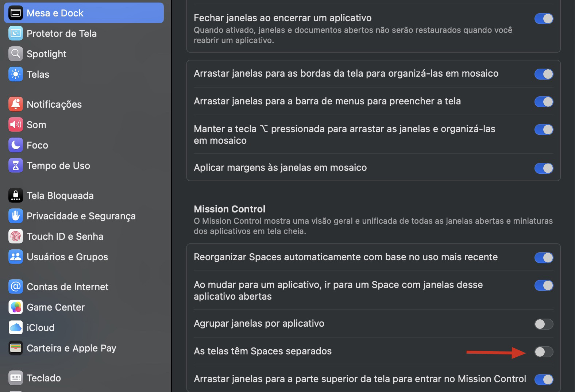This screenshot has width=575, height=392.
Task: Open Carteira e Apple Pay settings
Action: point(71,348)
